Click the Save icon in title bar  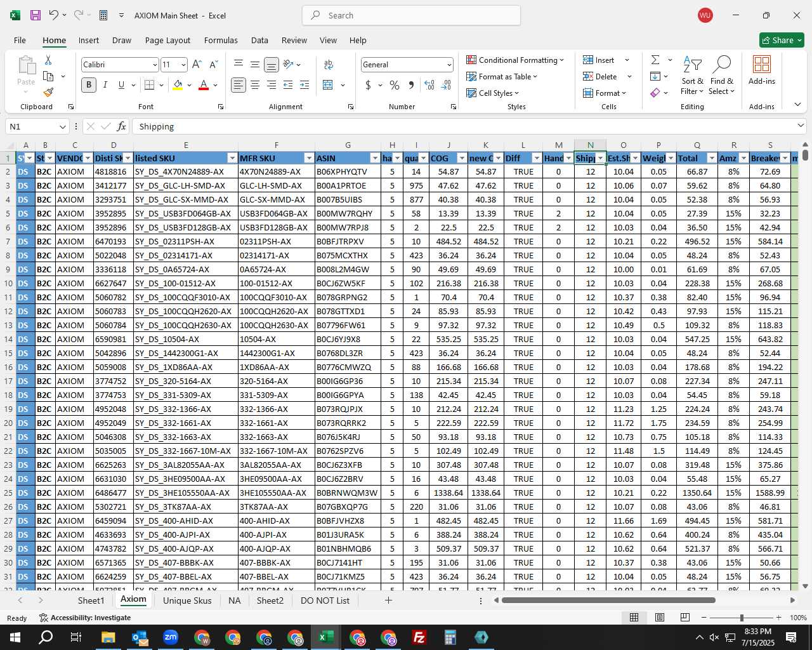36,15
